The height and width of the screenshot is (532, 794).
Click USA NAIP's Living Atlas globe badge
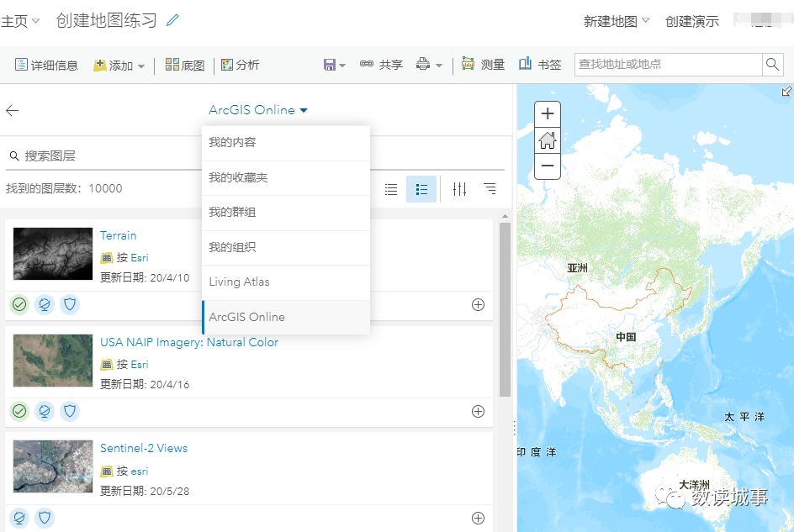[45, 412]
